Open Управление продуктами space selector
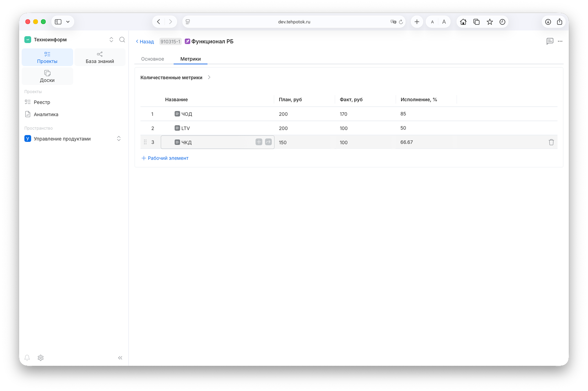Image resolution: width=588 pixels, height=391 pixels. coord(119,139)
